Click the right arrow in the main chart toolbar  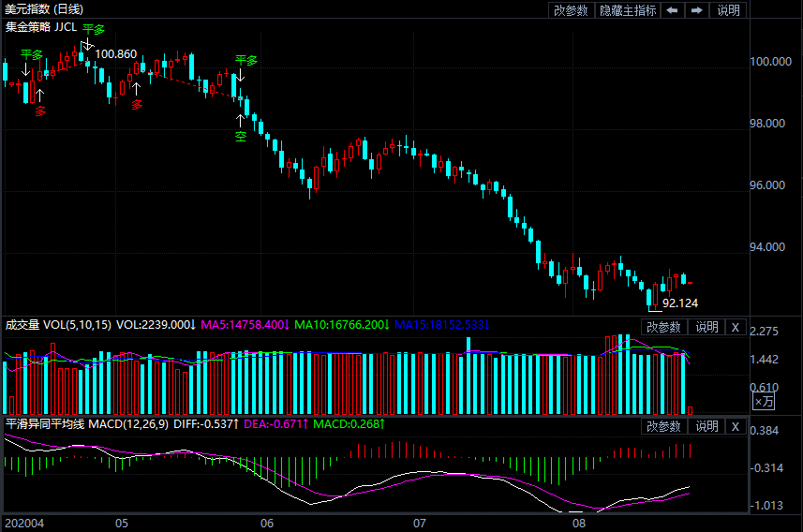696,10
